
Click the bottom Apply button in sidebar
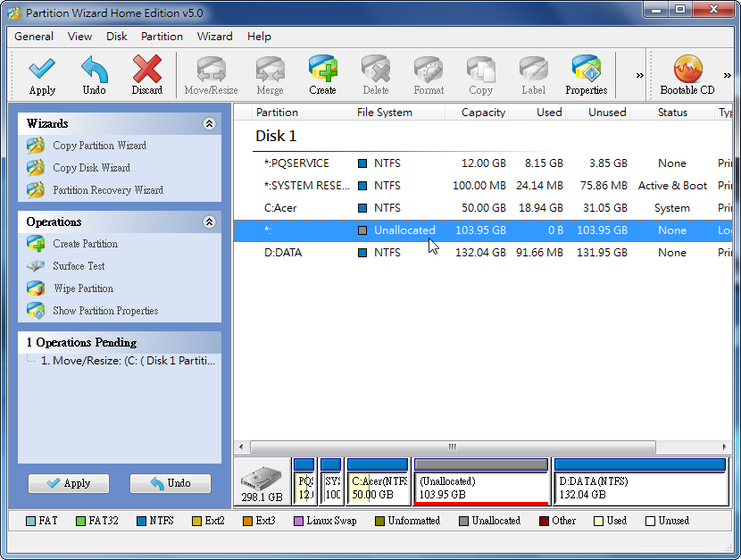tap(69, 483)
